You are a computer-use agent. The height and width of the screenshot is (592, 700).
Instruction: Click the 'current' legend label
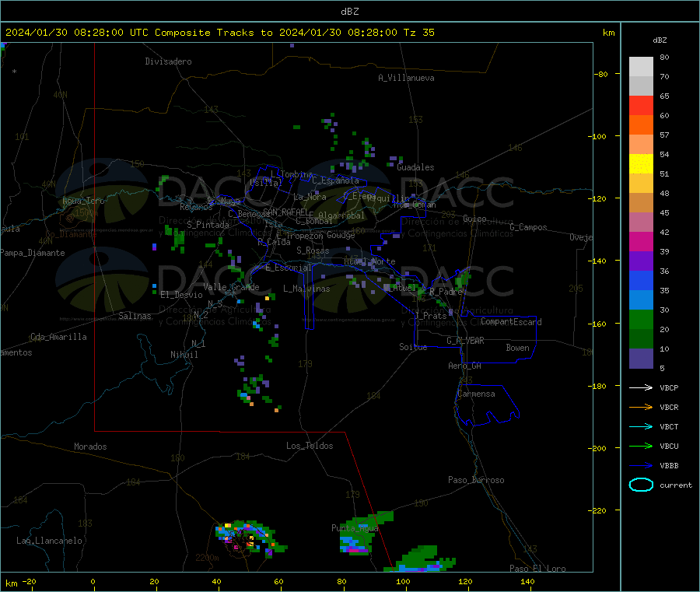676,485
